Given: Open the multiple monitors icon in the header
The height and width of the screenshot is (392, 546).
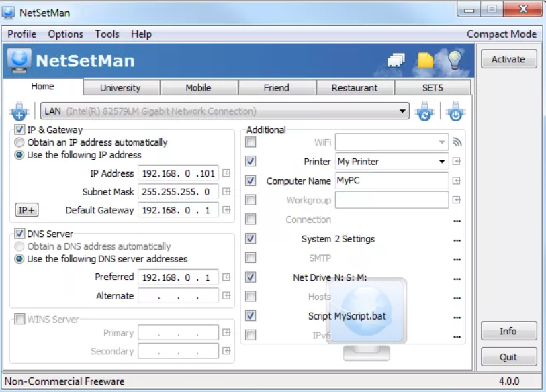Looking at the screenshot, I should [395, 59].
